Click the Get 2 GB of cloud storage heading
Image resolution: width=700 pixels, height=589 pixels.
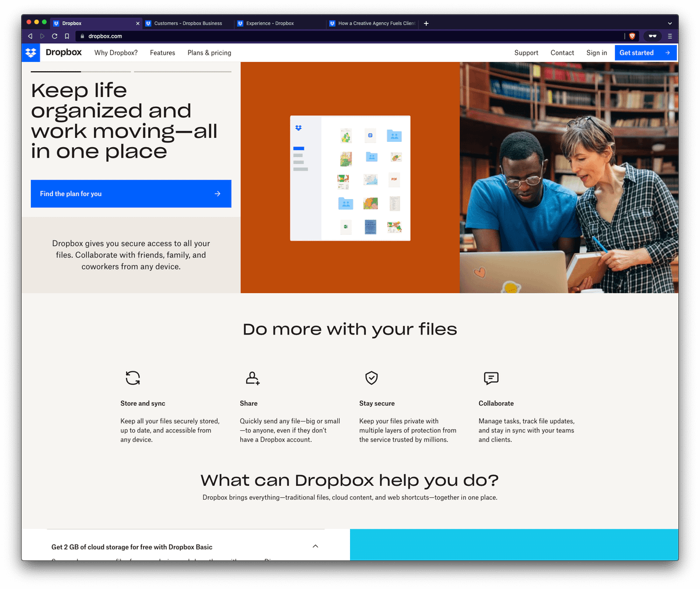pyautogui.click(x=132, y=547)
